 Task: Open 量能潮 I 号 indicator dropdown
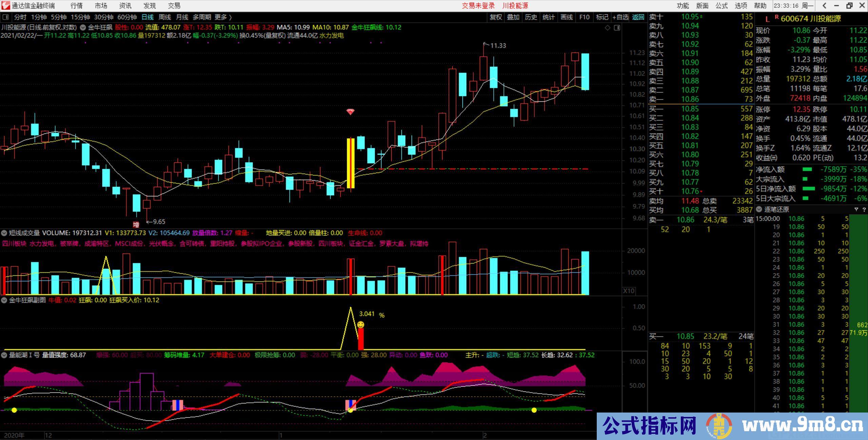click(4, 355)
